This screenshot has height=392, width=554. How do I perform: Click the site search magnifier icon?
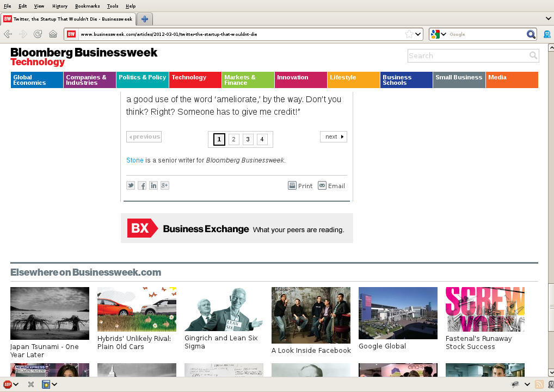tap(533, 55)
